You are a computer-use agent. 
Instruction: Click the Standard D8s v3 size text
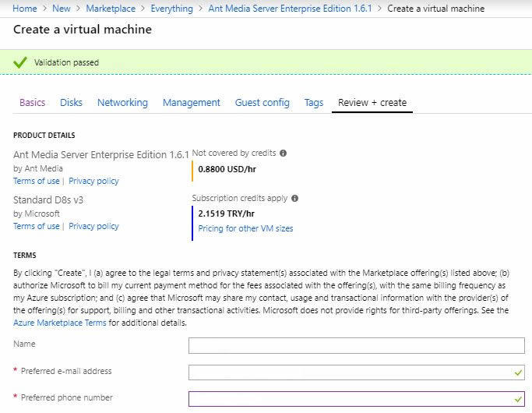[48, 200]
